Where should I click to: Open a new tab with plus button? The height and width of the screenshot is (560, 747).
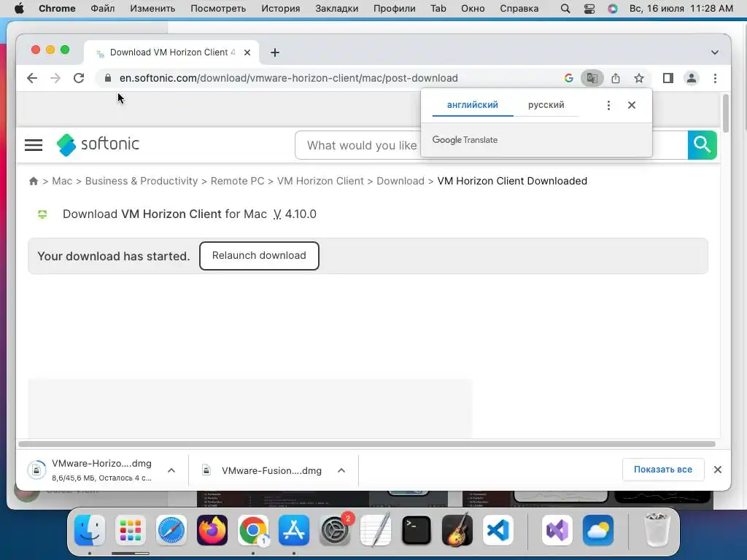coord(275,52)
